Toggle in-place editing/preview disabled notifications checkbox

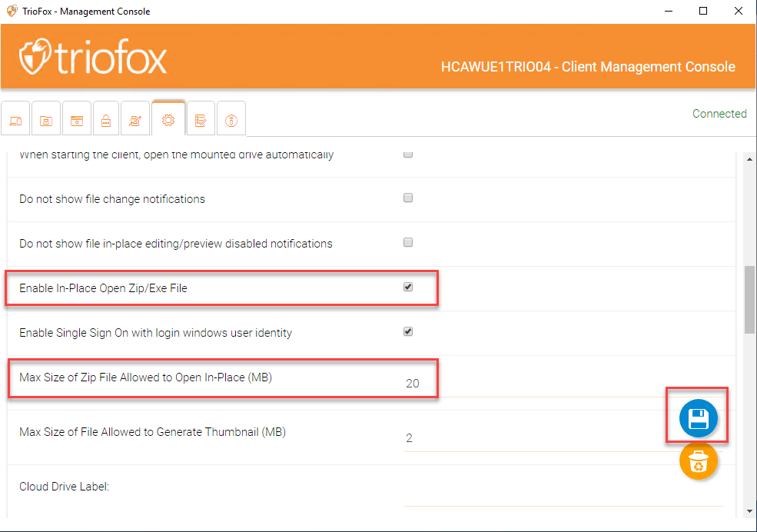[x=408, y=242]
